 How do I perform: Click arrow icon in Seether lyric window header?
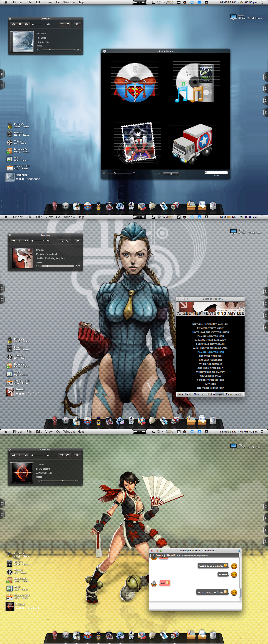[183, 305]
